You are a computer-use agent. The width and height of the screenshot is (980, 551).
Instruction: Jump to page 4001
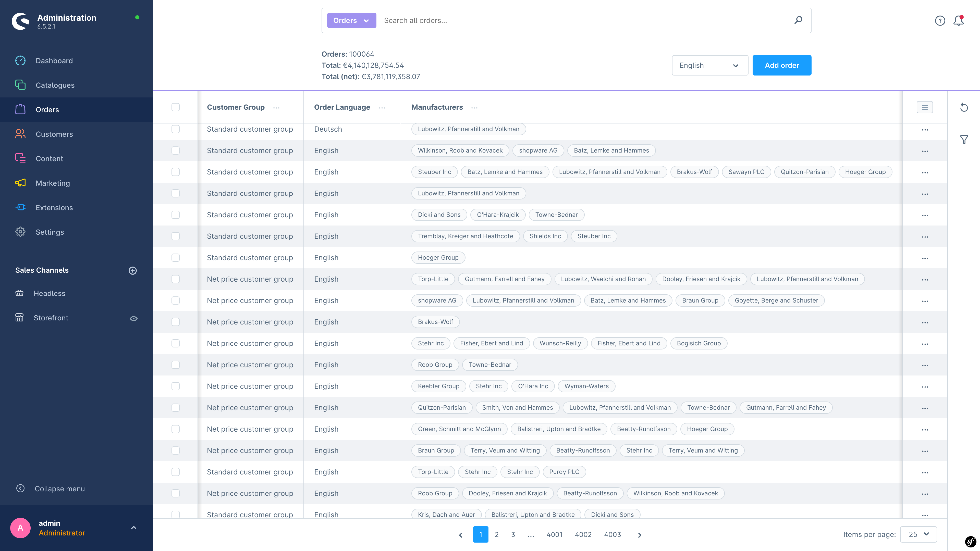pyautogui.click(x=554, y=535)
